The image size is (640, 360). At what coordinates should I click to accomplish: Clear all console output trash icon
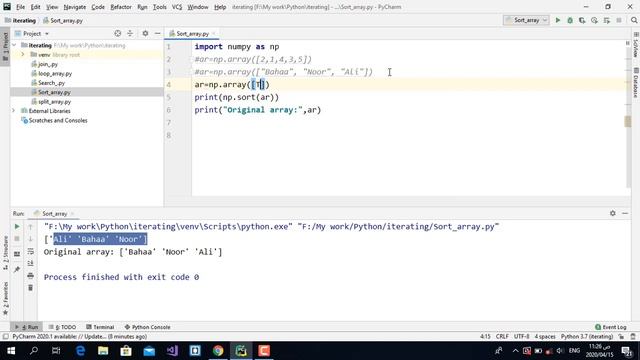(31, 288)
